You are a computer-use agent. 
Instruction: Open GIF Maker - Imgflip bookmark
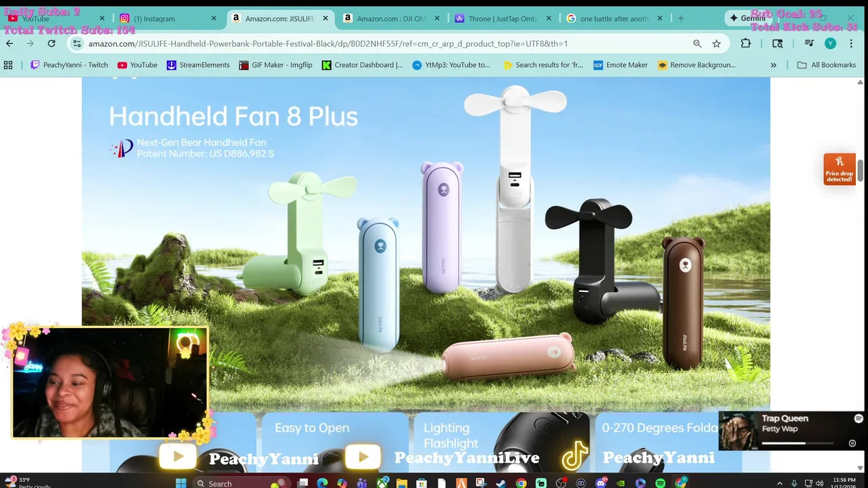276,65
